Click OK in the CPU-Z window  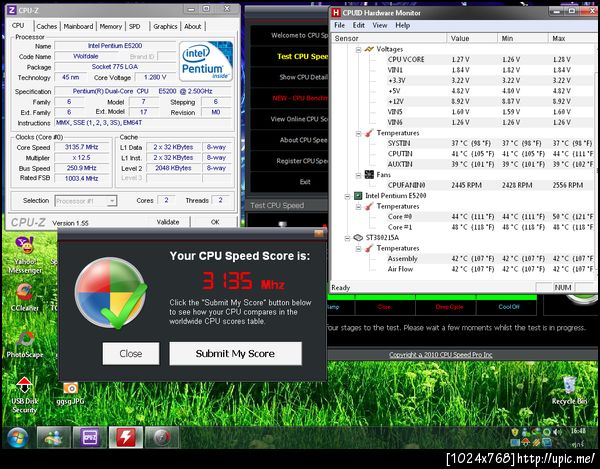(x=215, y=222)
